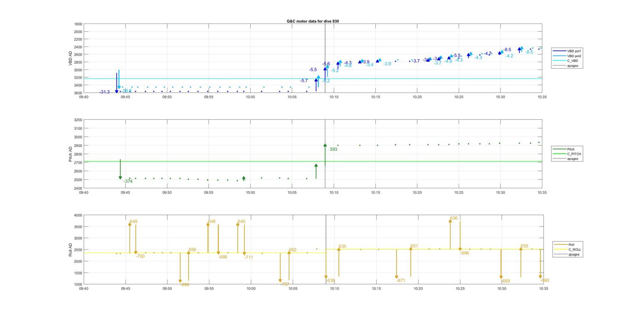The width and height of the screenshot is (644, 319).
Task: Click the '656' roll data label
Action: (192, 249)
